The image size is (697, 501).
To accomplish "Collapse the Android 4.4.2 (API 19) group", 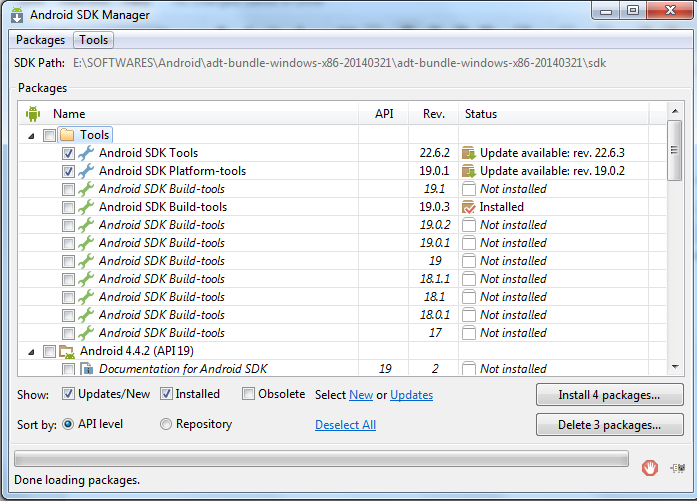I will pos(31,352).
